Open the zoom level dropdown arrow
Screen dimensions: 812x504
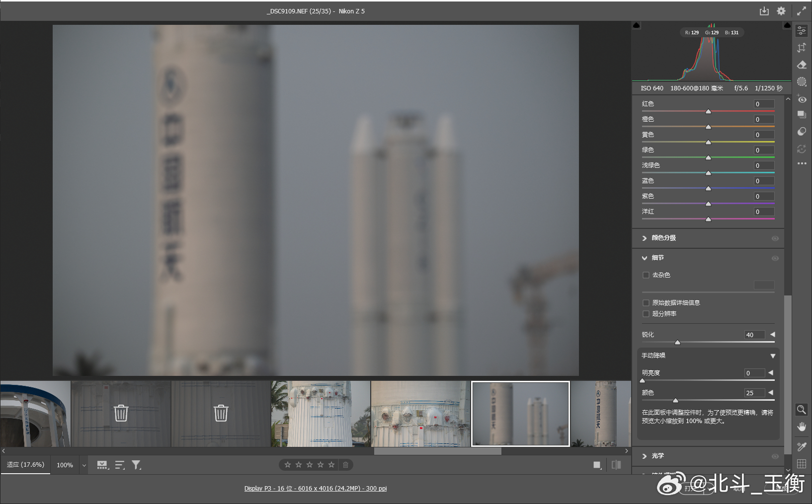click(x=84, y=465)
